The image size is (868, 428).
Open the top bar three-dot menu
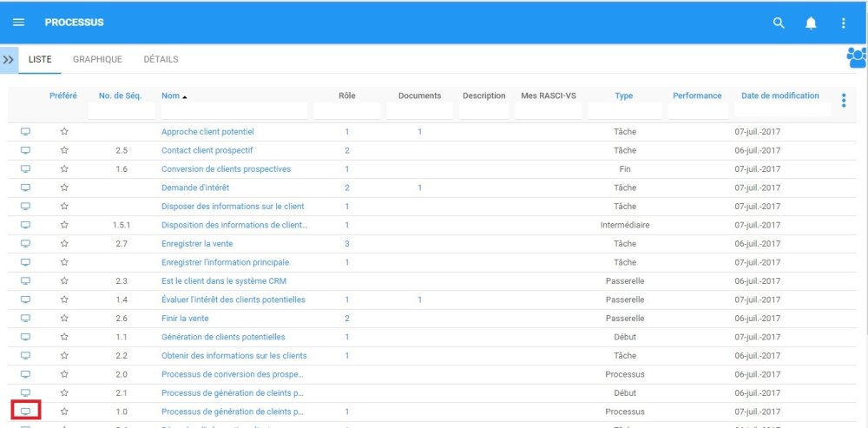point(843,23)
